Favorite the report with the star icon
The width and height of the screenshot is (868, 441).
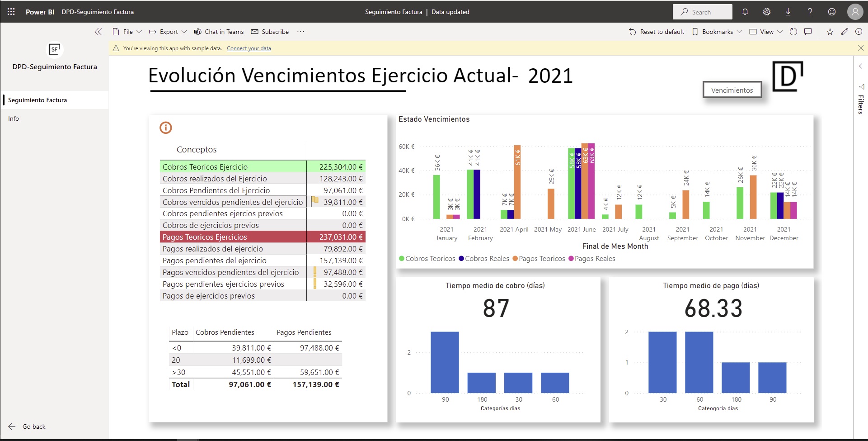tap(829, 32)
